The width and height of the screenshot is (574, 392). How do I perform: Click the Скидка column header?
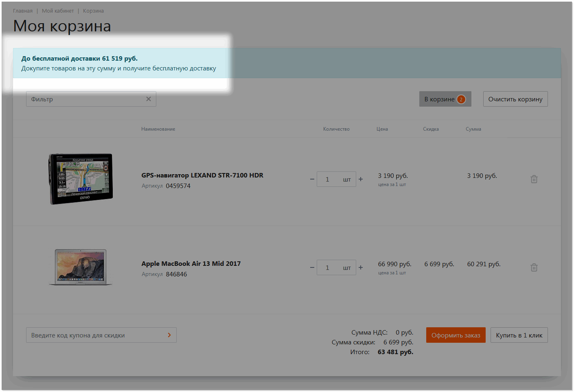(431, 129)
